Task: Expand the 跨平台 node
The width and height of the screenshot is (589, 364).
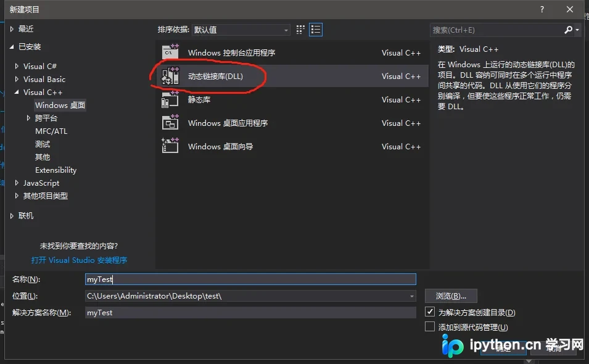Action: point(28,118)
